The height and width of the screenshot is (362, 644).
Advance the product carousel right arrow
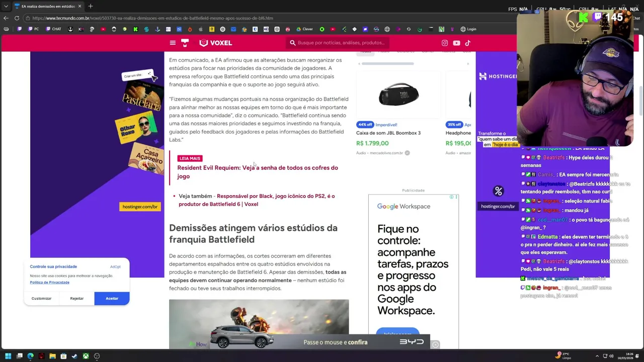point(468,64)
